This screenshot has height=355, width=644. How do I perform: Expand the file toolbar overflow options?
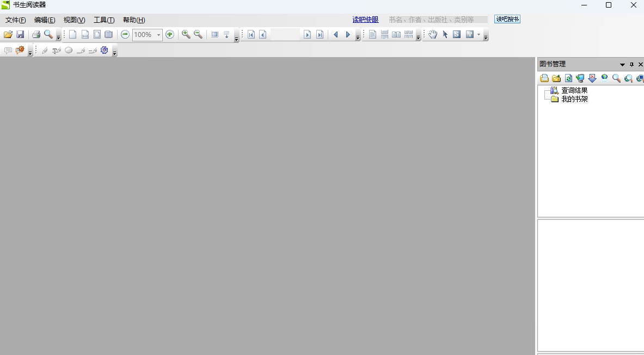pyautogui.click(x=58, y=36)
